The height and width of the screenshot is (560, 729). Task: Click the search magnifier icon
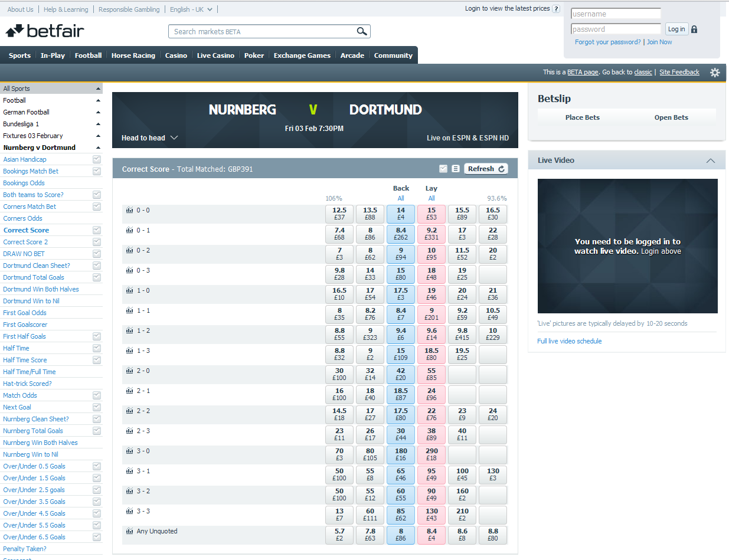coord(362,31)
